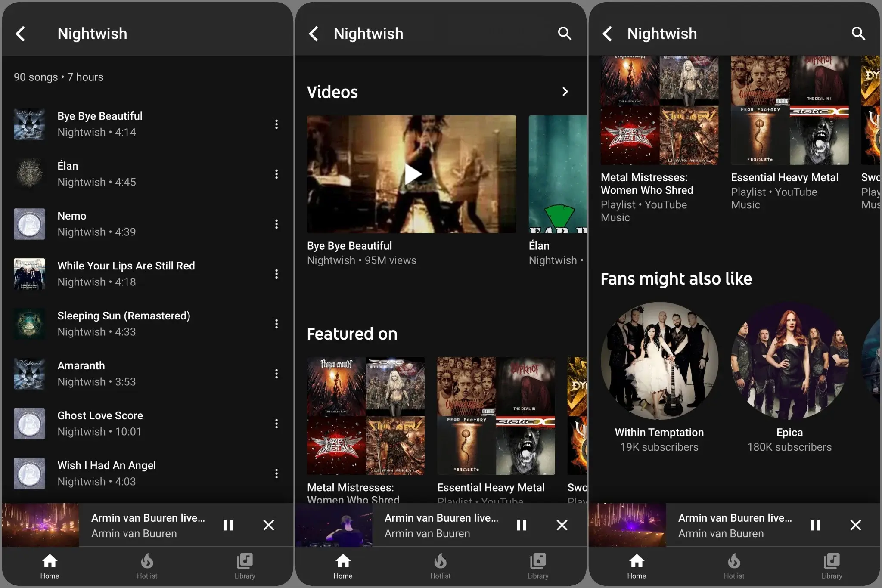
Task: Expand the Videos section arrow
Action: pos(565,92)
